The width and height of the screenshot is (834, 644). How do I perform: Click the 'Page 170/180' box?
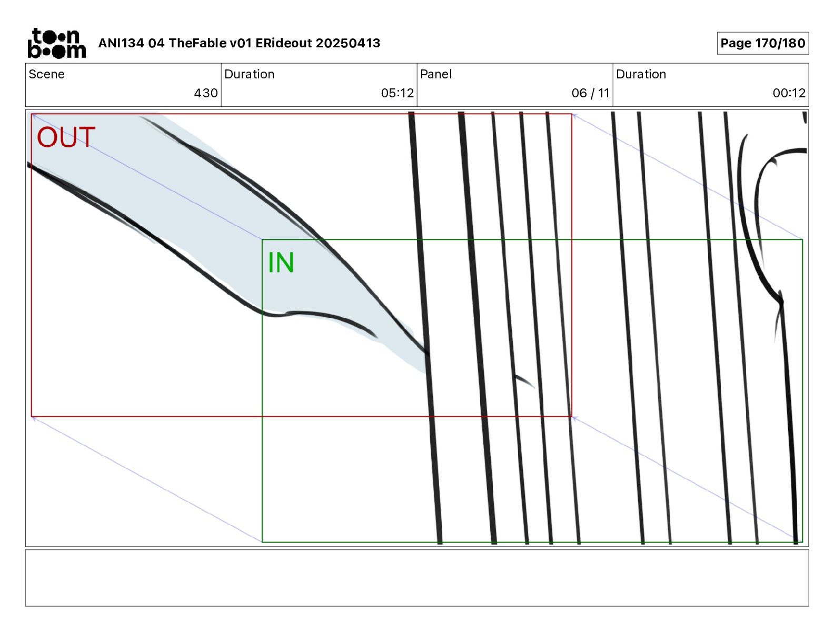[762, 43]
